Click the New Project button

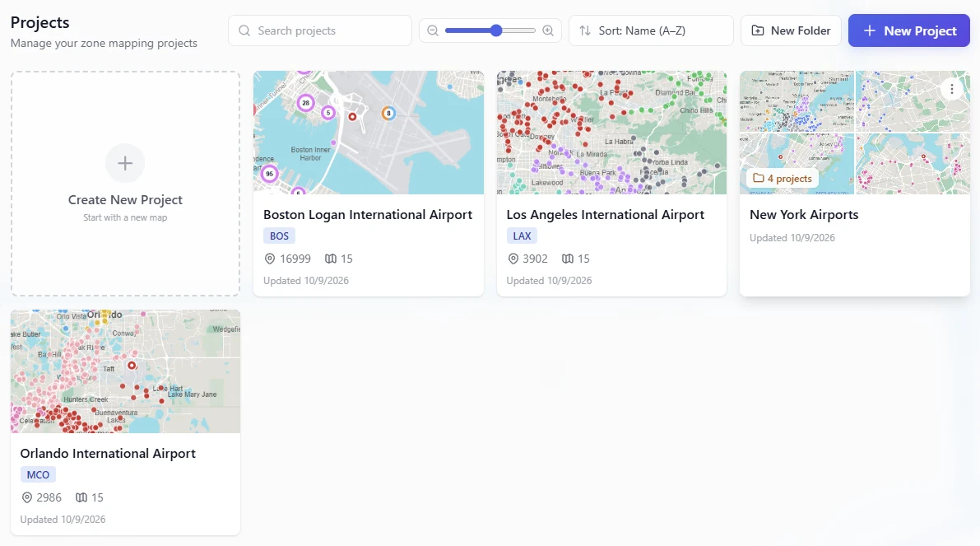point(908,30)
